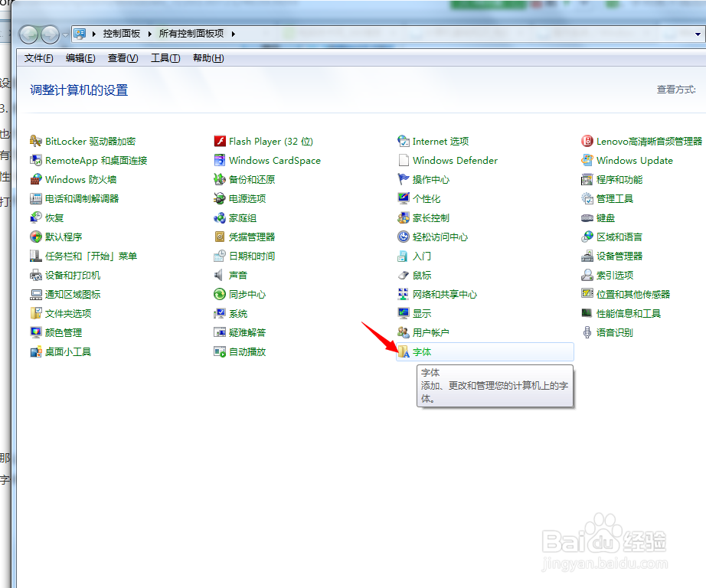
Task: Open the 工具 menu
Action: click(165, 57)
